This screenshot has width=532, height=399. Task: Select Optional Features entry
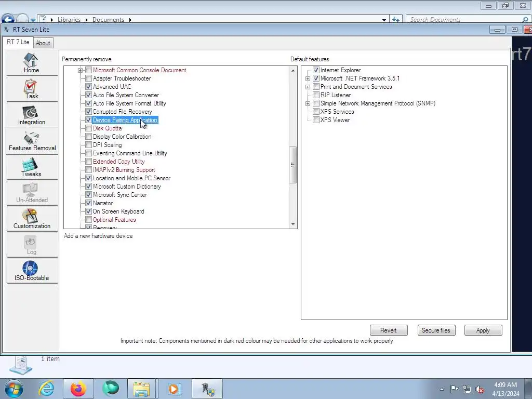coord(114,220)
